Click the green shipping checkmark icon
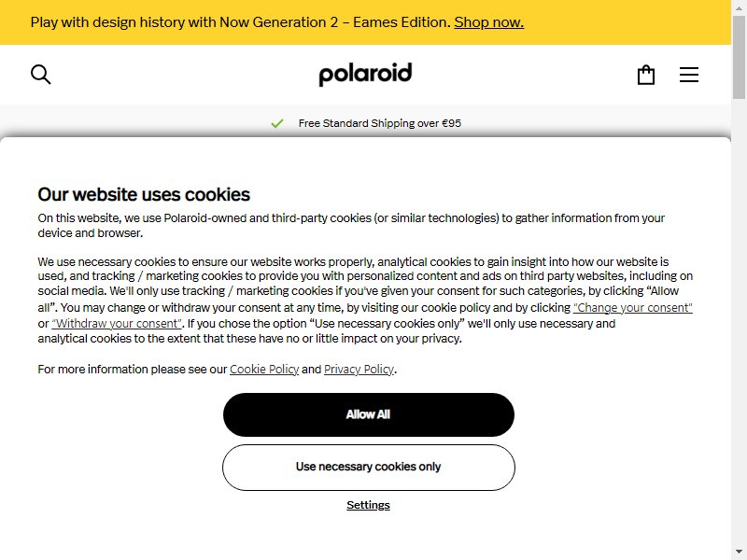The width and height of the screenshot is (747, 560). pos(276,123)
